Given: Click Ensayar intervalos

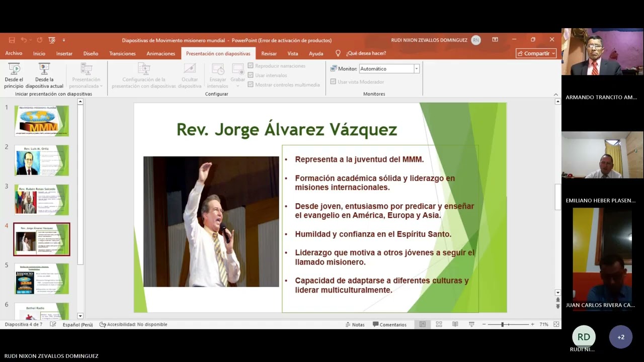Looking at the screenshot, I should tap(218, 76).
